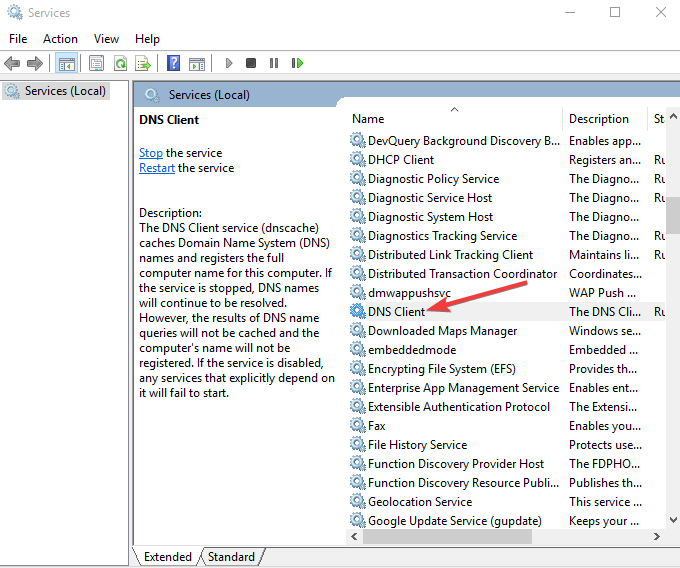
Task: Click the gear icon beside DHCP Client
Action: [x=357, y=159]
